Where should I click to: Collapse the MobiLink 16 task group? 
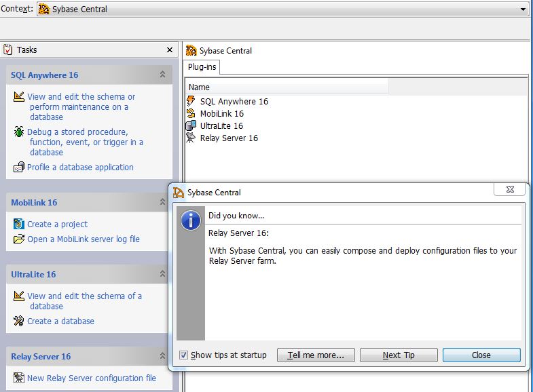click(162, 202)
